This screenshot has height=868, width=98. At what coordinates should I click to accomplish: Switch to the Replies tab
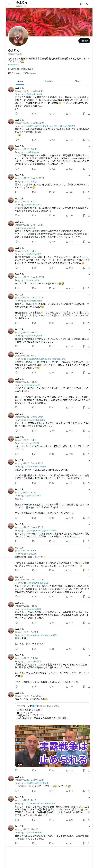tap(49, 81)
